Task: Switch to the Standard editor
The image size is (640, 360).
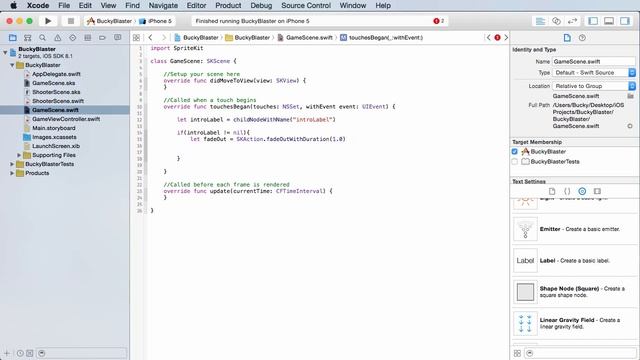Action: click(540, 21)
